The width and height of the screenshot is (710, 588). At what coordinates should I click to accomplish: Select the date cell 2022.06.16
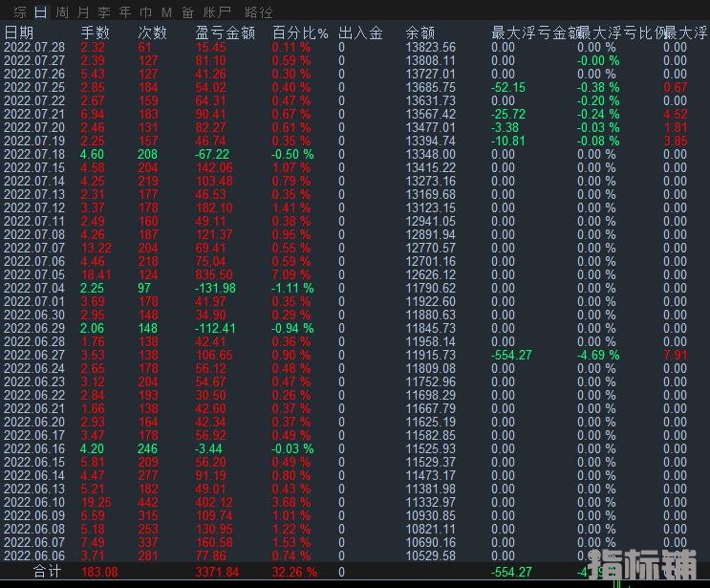(x=34, y=448)
